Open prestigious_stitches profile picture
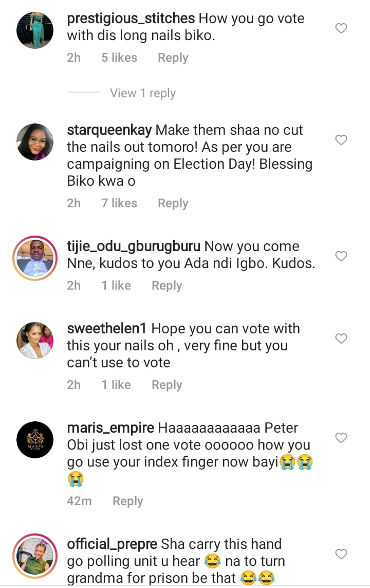Image resolution: width=370 pixels, height=588 pixels. click(x=35, y=30)
